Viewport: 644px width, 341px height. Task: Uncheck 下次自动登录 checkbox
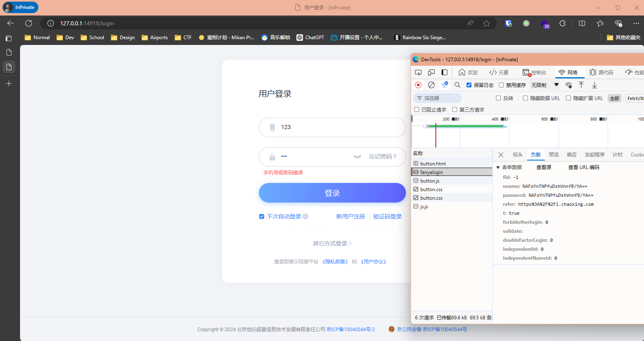[x=262, y=216]
